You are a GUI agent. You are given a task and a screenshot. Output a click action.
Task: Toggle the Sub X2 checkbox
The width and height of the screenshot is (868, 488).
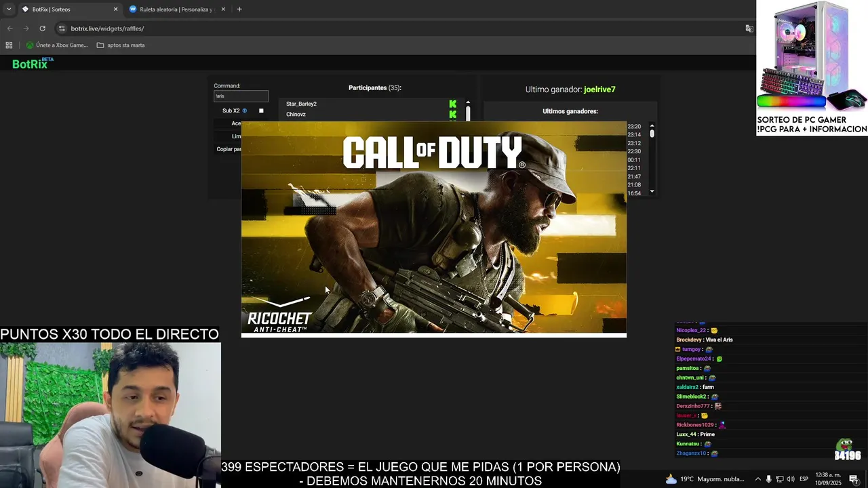[261, 110]
